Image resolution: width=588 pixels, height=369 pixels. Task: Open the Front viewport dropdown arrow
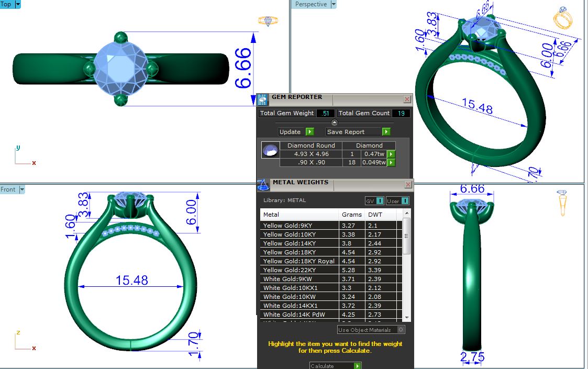pos(22,189)
